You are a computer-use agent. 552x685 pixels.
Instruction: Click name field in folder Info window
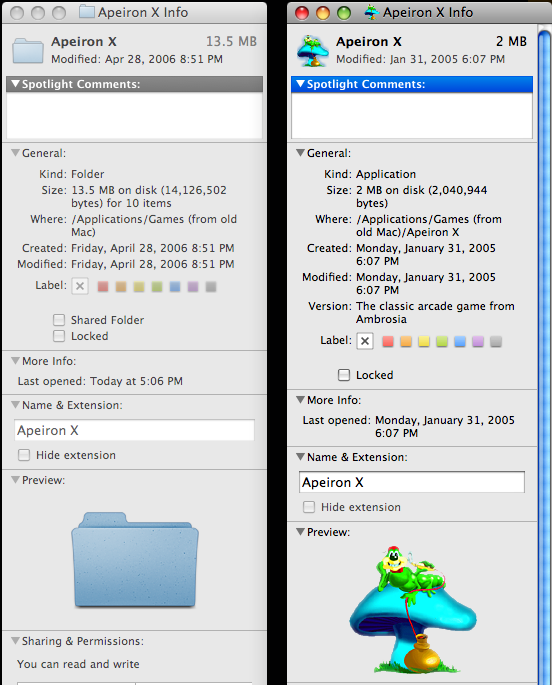coord(135,430)
